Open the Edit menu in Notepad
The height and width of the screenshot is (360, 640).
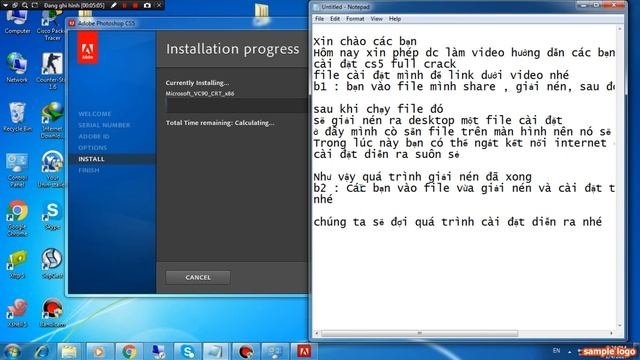click(x=335, y=19)
